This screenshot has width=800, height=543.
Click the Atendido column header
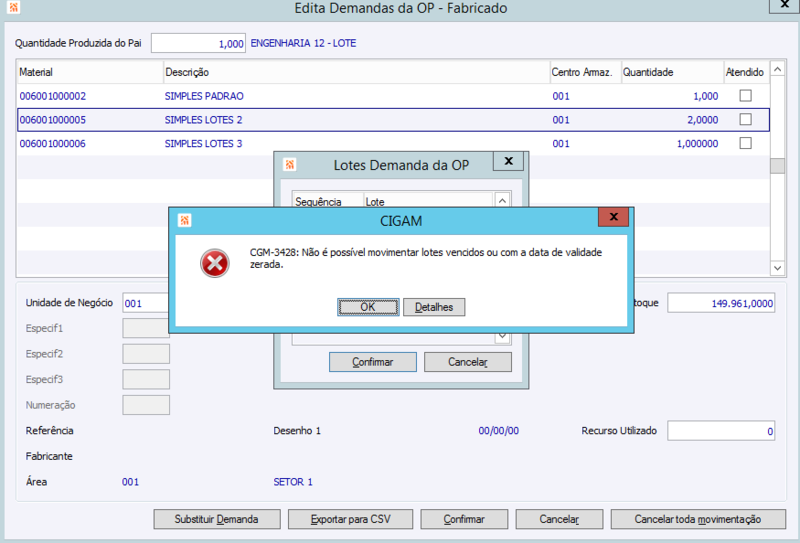[744, 72]
